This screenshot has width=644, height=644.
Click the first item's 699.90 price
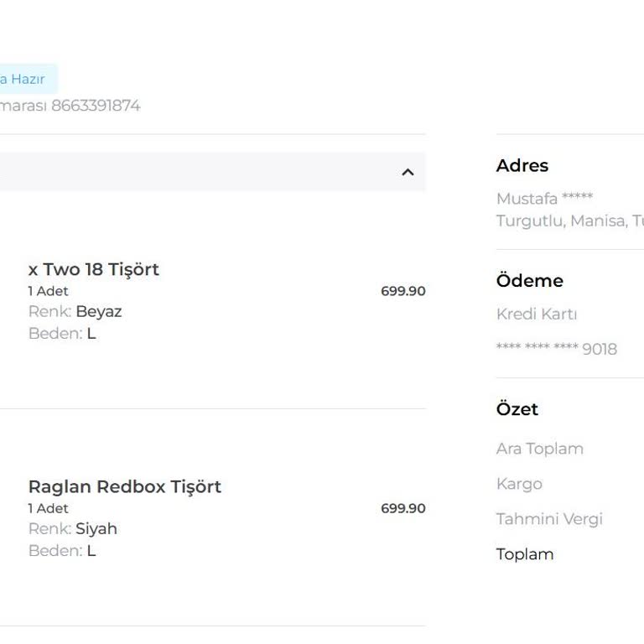click(402, 291)
